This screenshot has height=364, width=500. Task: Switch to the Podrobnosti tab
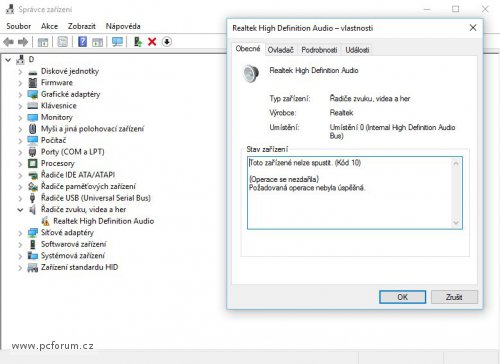(x=319, y=50)
